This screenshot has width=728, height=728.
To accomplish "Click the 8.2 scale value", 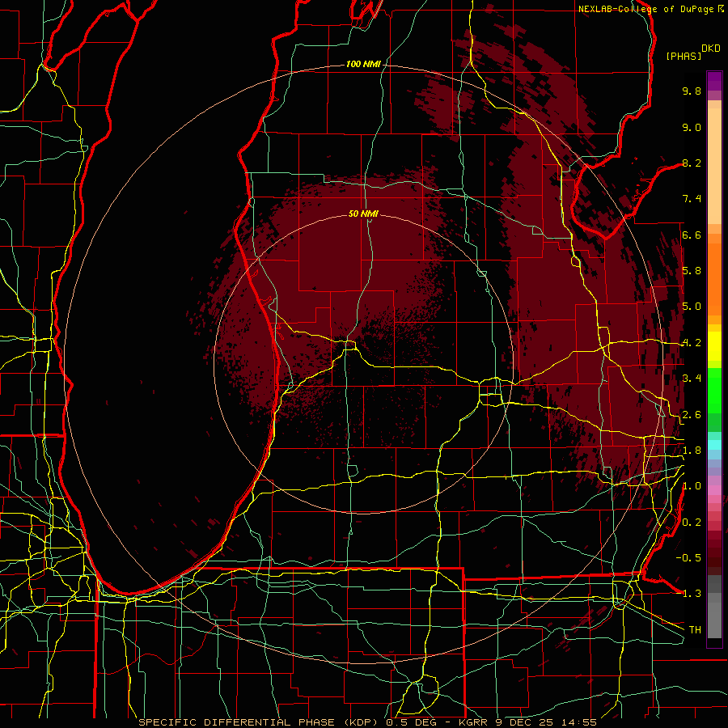I will tap(692, 163).
